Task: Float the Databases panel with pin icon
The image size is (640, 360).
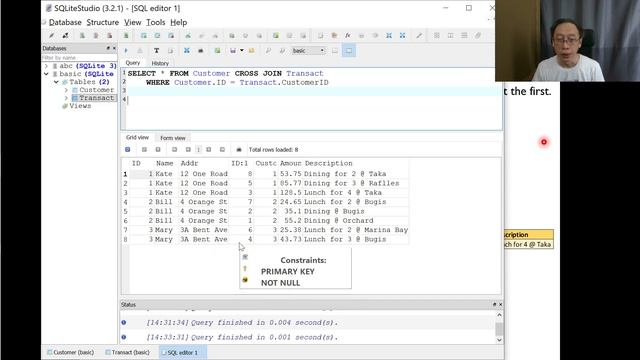Action: coord(108,48)
